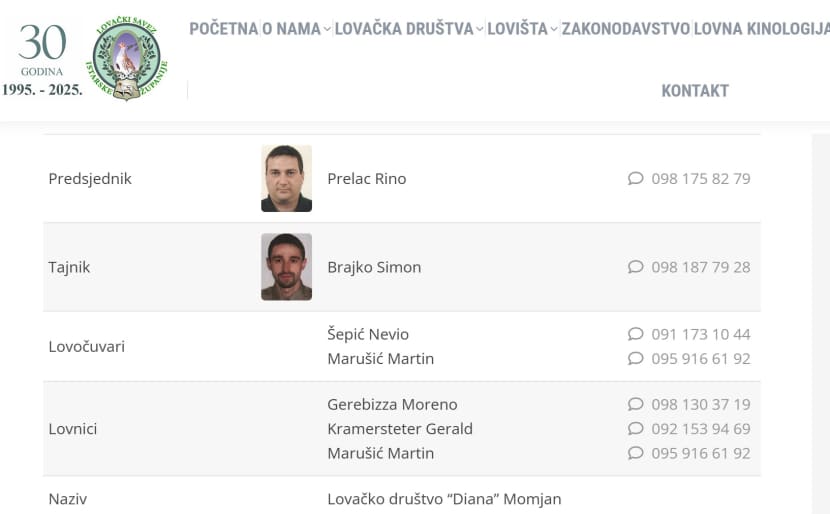The width and height of the screenshot is (830, 514).
Task: Expand the O NAMA dropdown menu
Action: click(296, 29)
